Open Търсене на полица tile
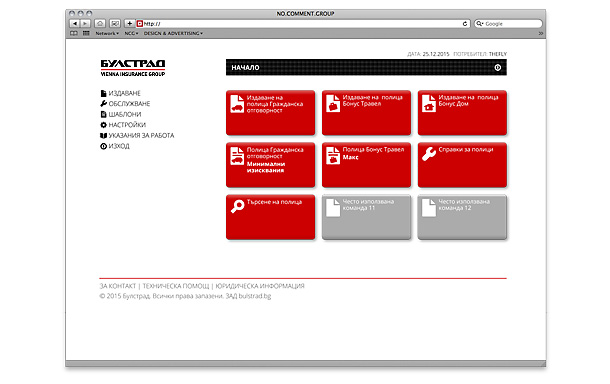610x384 pixels. point(270,217)
